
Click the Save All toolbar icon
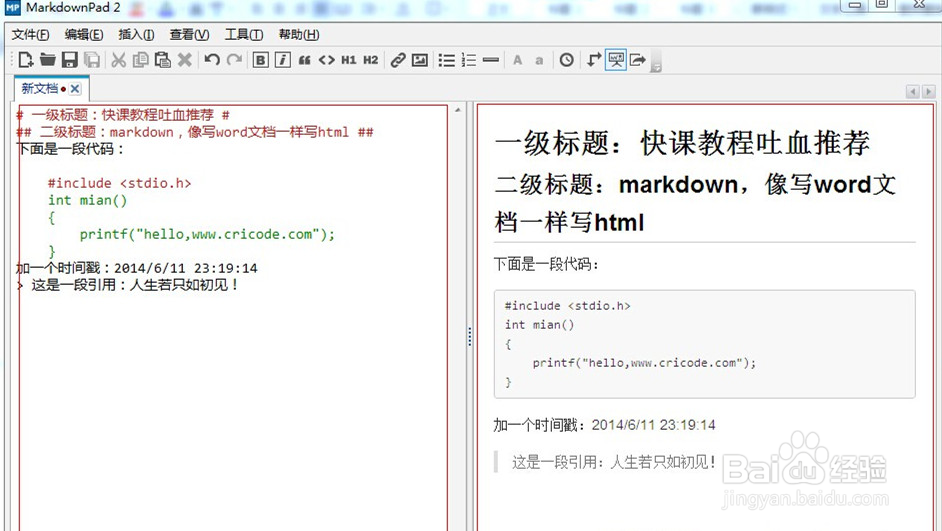[92, 59]
